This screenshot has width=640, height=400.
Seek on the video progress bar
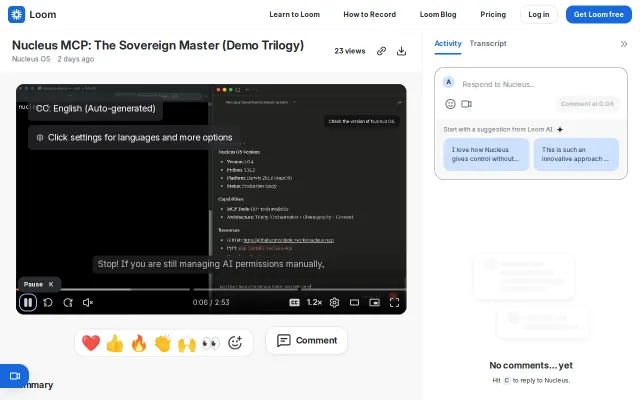(x=211, y=289)
